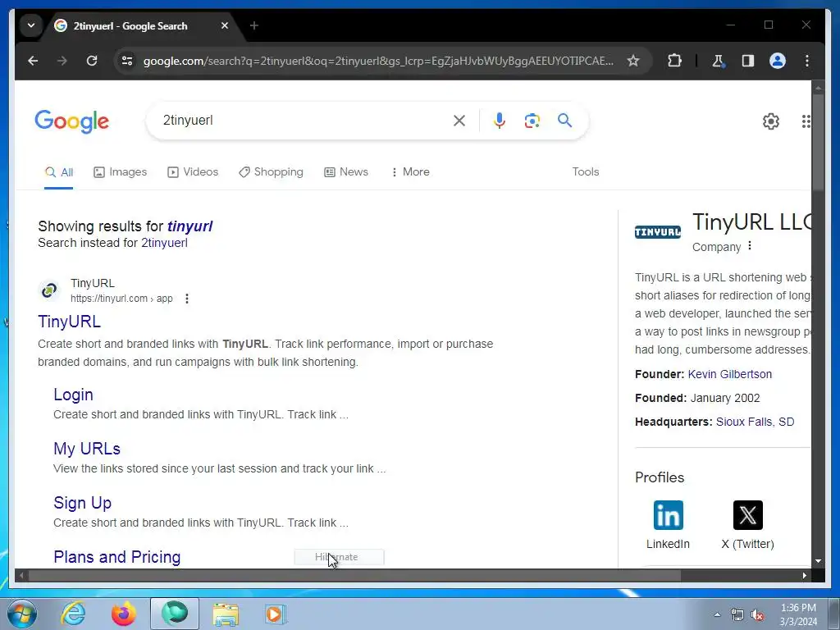Open Windows Explorer folder on taskbar

[226, 614]
